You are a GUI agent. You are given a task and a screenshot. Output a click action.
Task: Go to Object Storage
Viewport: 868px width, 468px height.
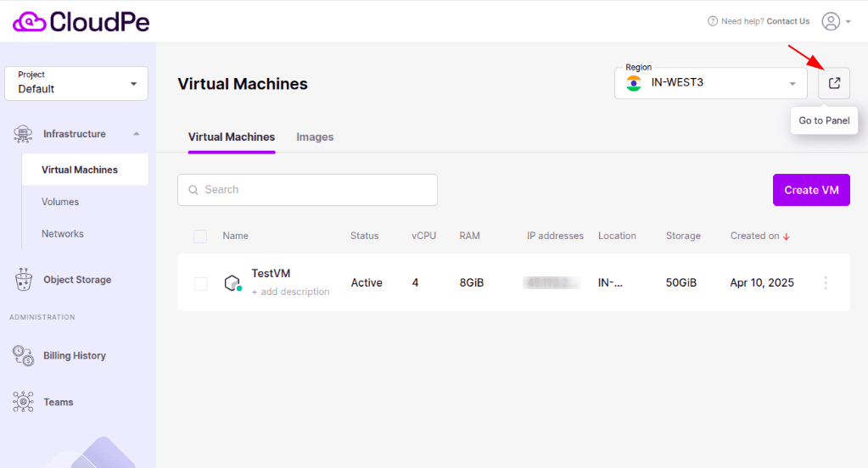point(77,280)
